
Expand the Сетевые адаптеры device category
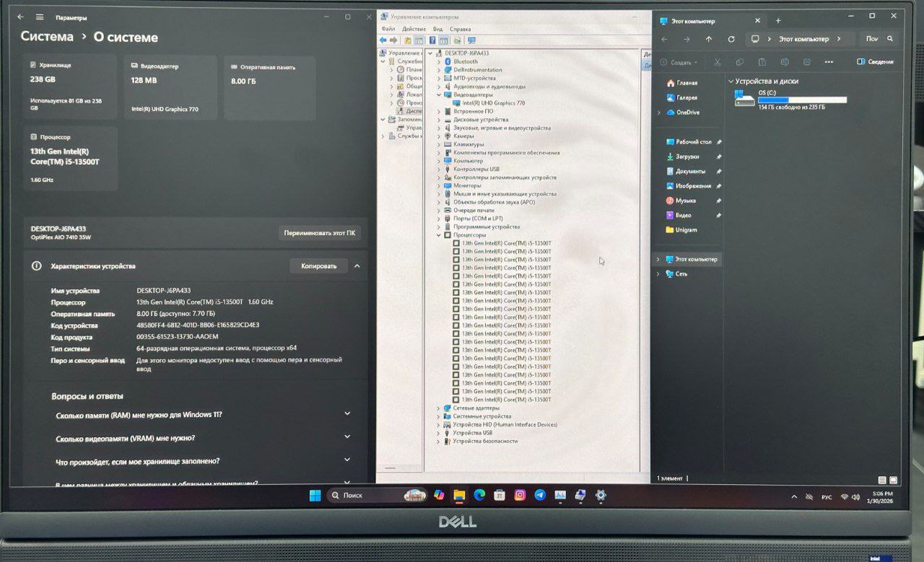click(439, 408)
